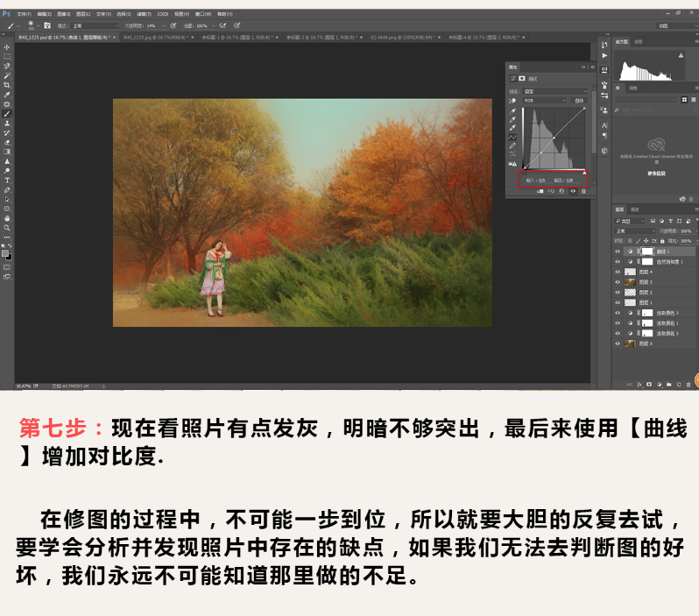Screen dimensions: 699x616
Task: Pick the white point eyedropper in Curves
Action: [512, 128]
